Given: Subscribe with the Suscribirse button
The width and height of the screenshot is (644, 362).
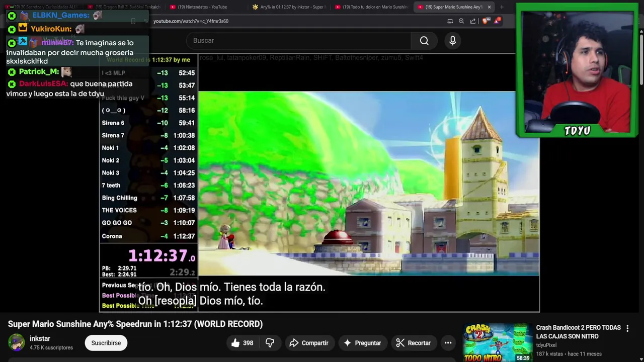Looking at the screenshot, I should (106, 343).
